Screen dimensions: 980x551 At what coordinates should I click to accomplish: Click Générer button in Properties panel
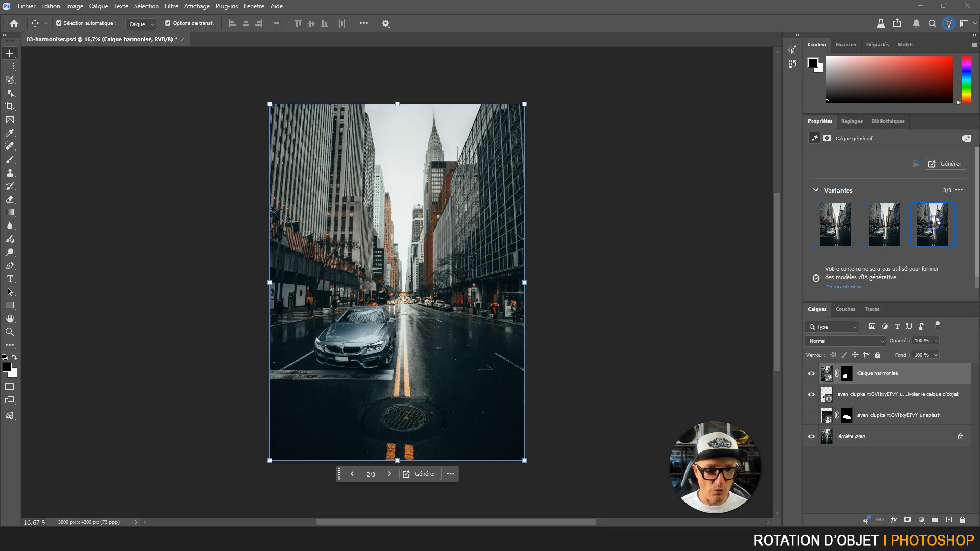pyautogui.click(x=945, y=164)
